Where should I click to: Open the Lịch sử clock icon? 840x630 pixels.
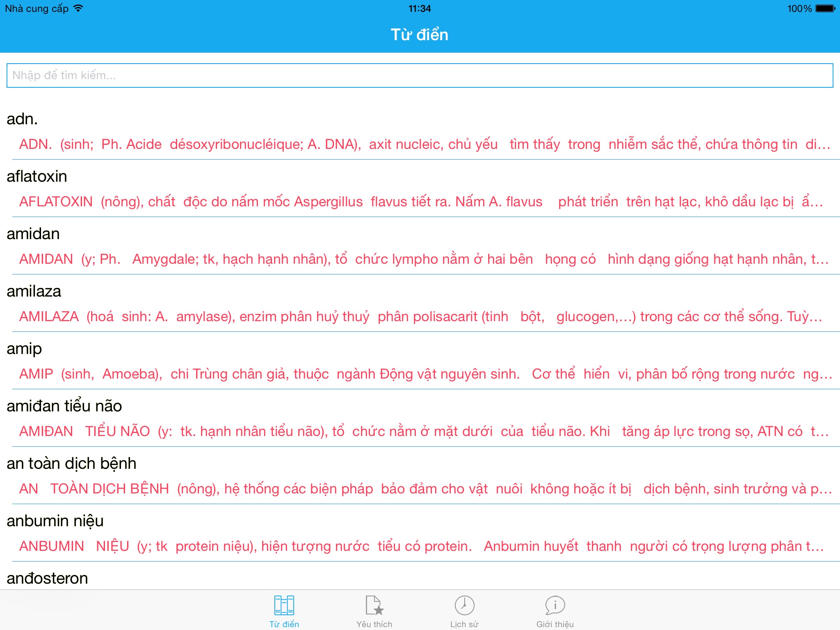(x=464, y=606)
